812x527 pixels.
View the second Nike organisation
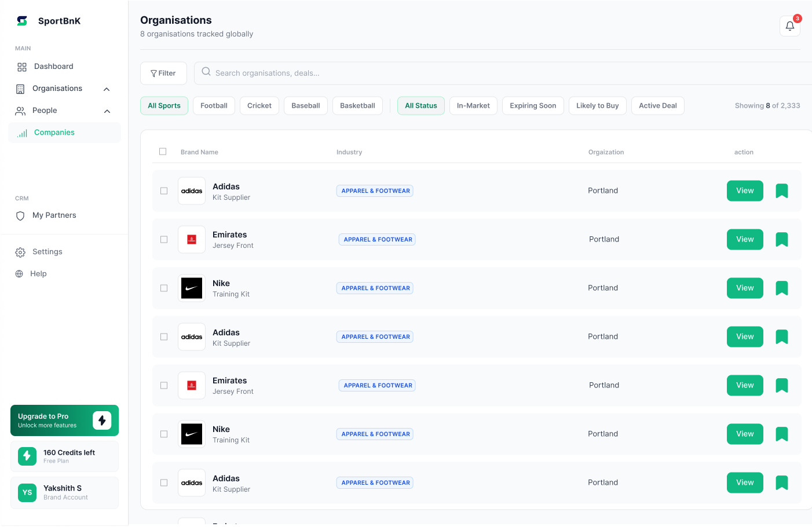coord(745,434)
